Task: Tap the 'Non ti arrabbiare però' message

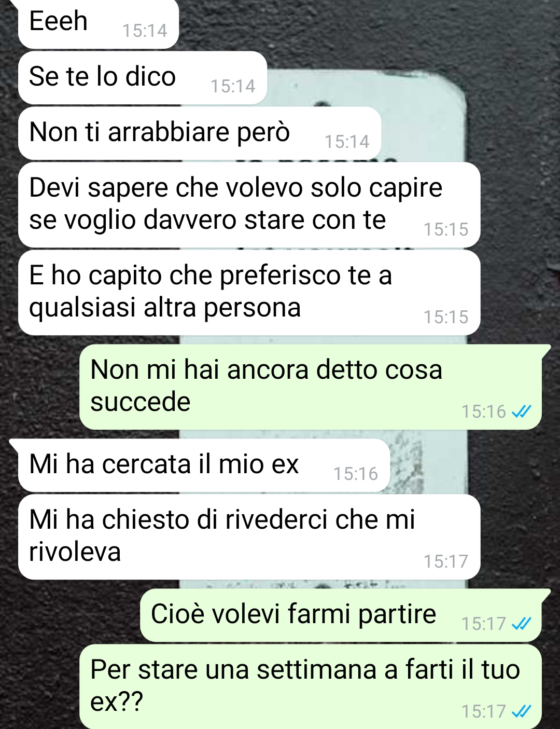Action: pos(200,133)
